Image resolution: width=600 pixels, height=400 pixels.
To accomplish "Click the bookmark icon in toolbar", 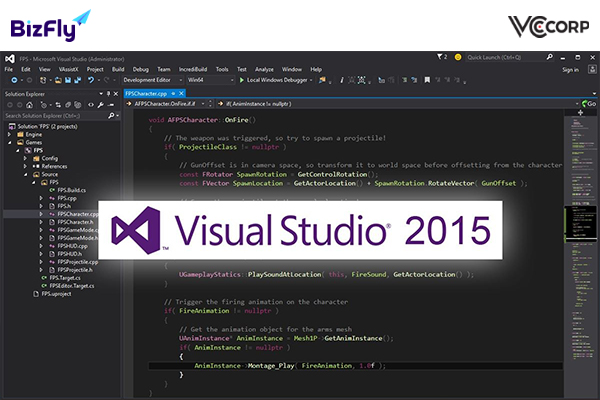I will click(427, 80).
